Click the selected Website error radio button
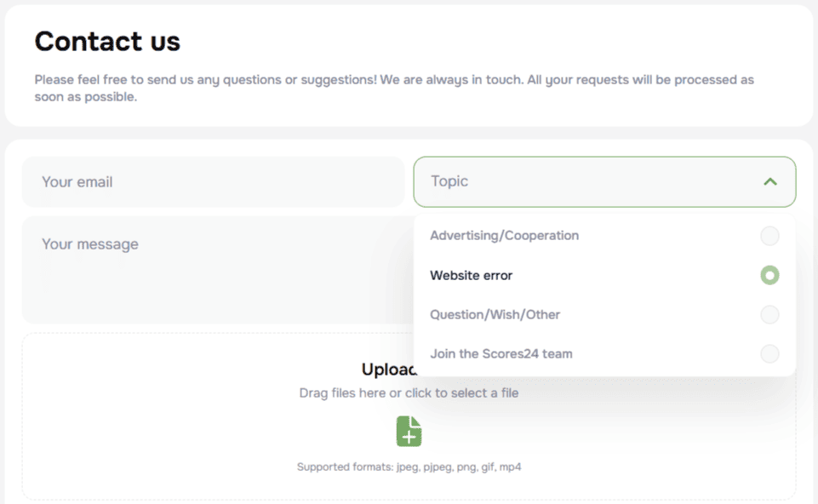Screen dimensions: 818x504 (x=769, y=275)
